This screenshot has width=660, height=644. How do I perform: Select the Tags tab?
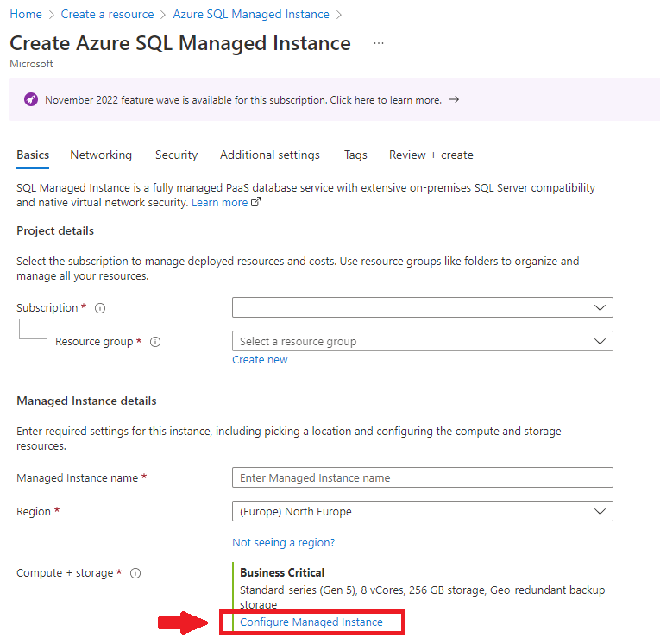(x=355, y=155)
